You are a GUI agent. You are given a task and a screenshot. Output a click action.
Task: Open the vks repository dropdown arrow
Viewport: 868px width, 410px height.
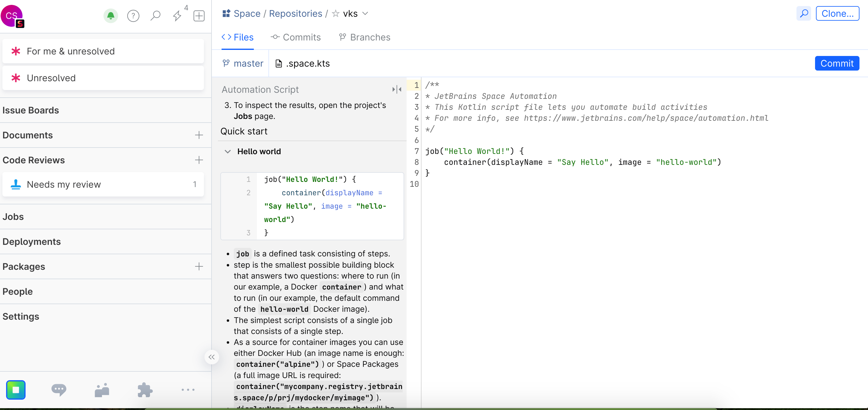(x=365, y=13)
